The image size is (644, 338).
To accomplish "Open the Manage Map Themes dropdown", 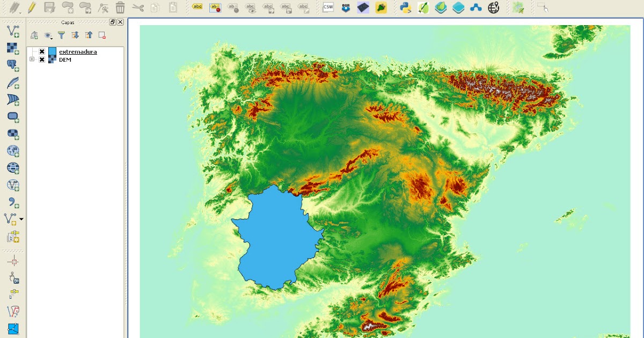I will tap(47, 34).
